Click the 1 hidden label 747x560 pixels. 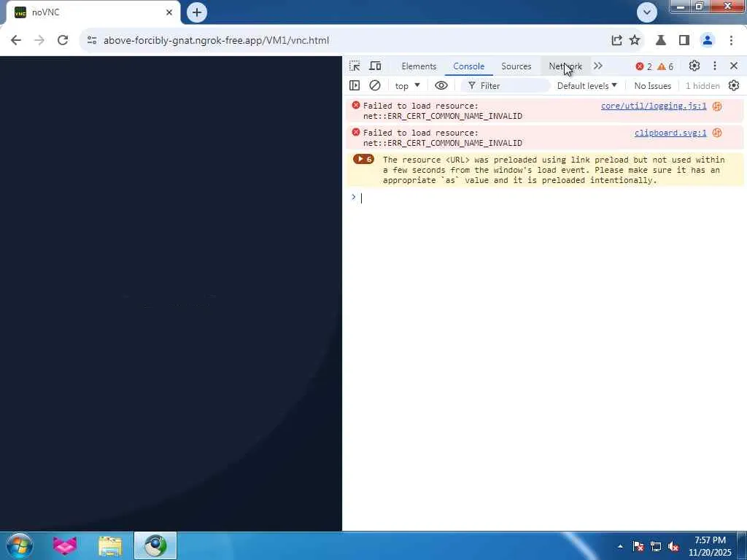point(703,86)
